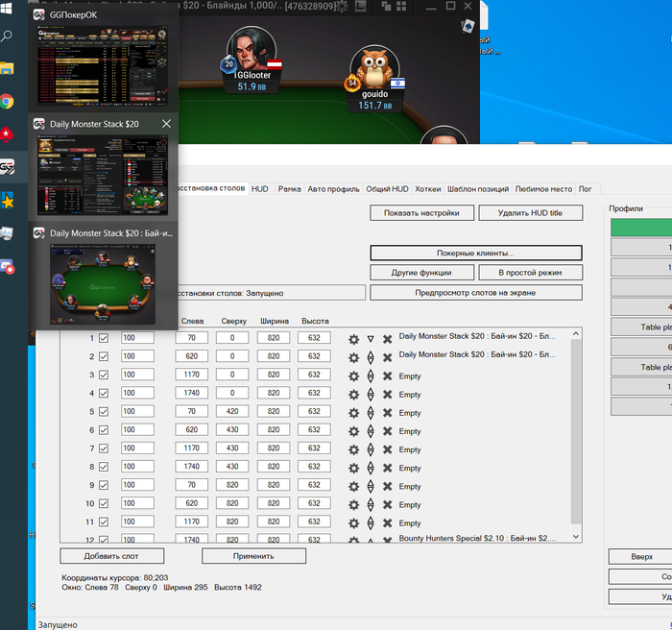Viewport: 672px width, 630px height.
Task: Edit Слева field of slot 3
Action: click(192, 375)
